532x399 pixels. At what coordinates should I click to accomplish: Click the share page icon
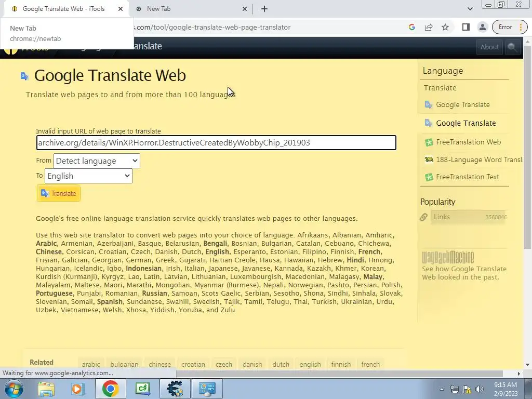429,27
